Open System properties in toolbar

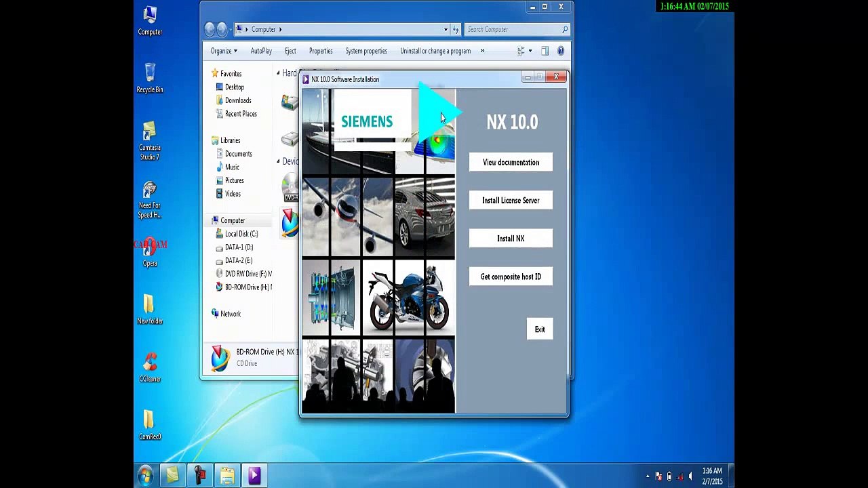[366, 51]
